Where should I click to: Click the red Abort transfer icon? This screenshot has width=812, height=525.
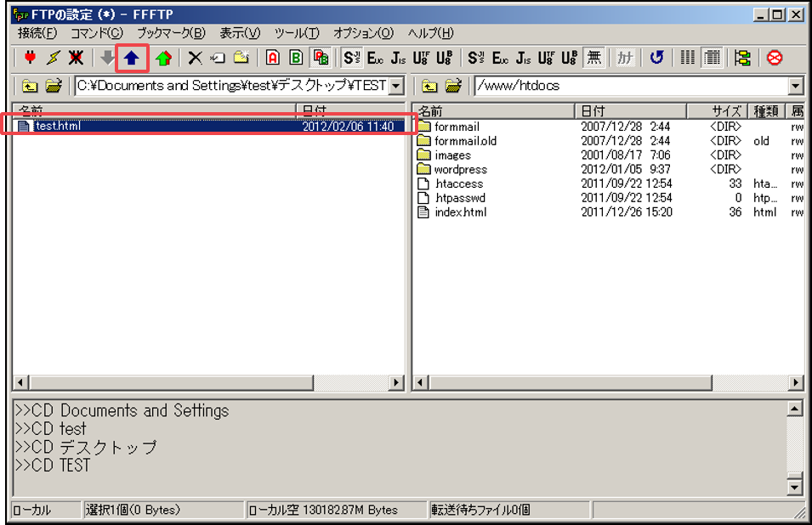[775, 58]
